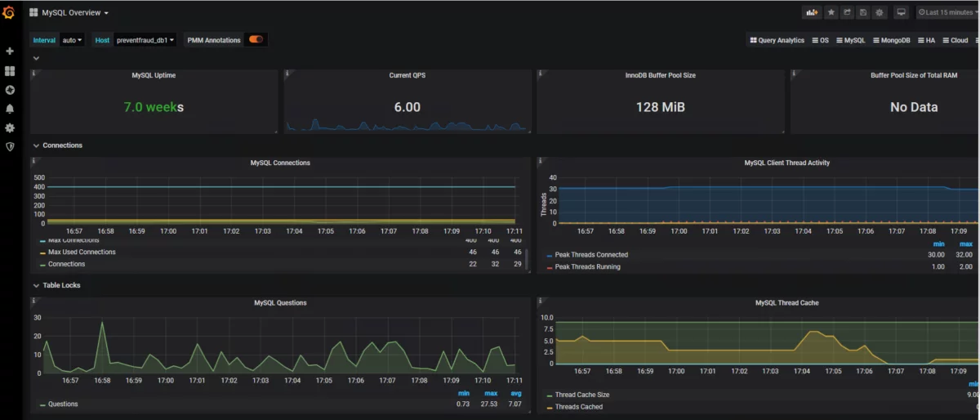Toggle the PMM Annotations switch

point(256,39)
